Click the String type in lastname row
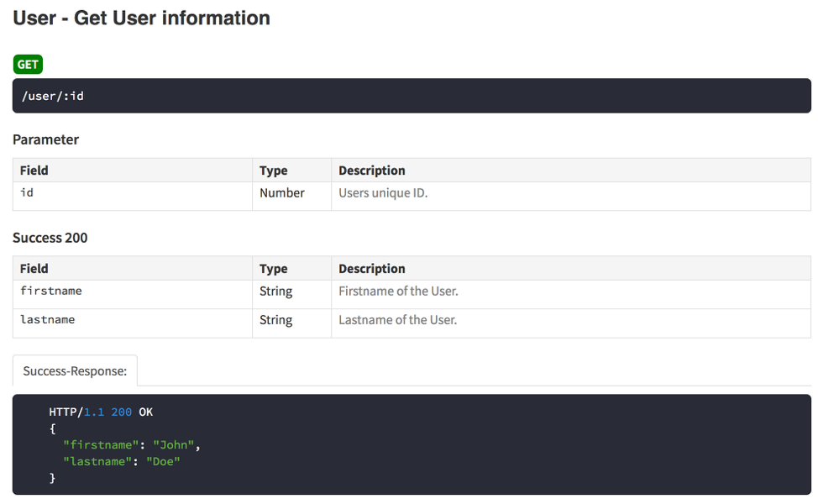This screenshot has height=504, width=818. pos(275,320)
